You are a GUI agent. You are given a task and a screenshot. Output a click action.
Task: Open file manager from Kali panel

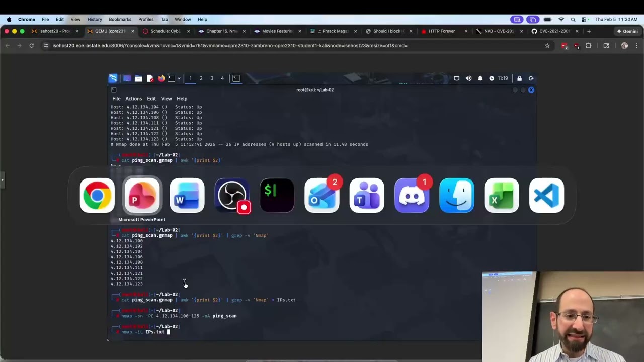coord(138,78)
